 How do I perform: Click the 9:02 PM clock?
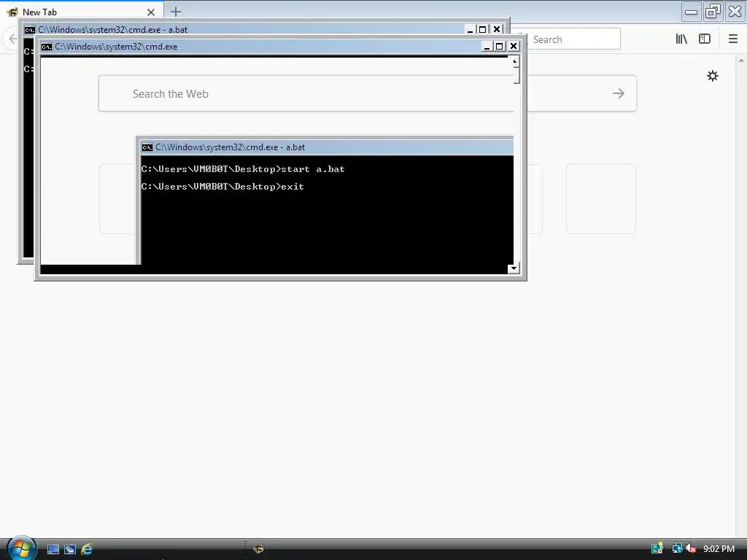[x=719, y=548]
